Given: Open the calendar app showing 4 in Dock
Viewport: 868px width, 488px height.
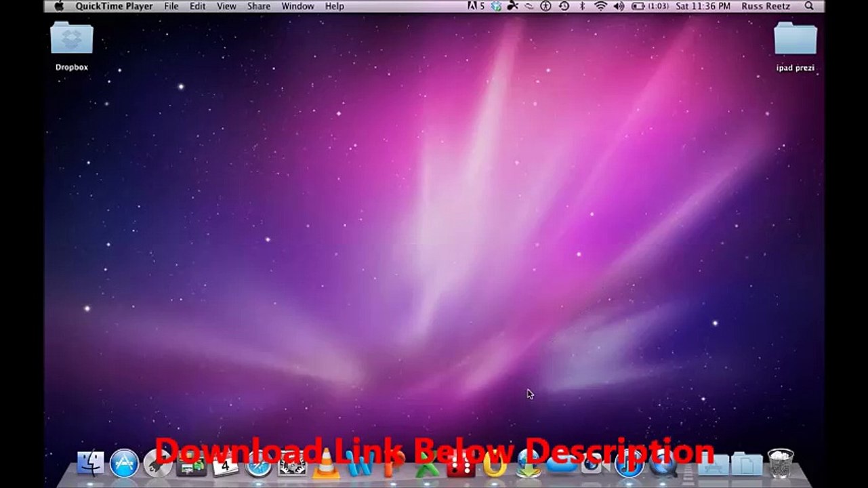Looking at the screenshot, I should (225, 465).
